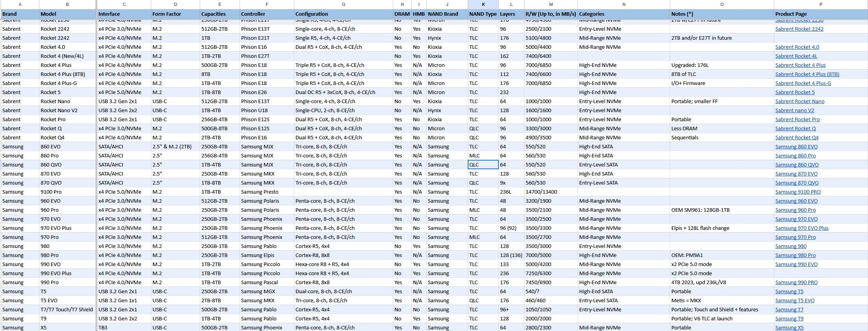Select the 96 (92) layers cell
The height and width of the screenshot is (331, 868).
(511, 228)
